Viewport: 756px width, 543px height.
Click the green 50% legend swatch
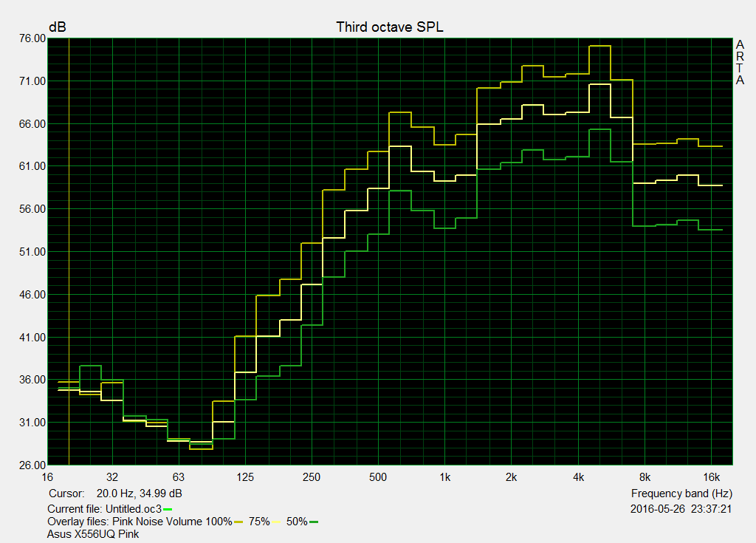pyautogui.click(x=313, y=522)
